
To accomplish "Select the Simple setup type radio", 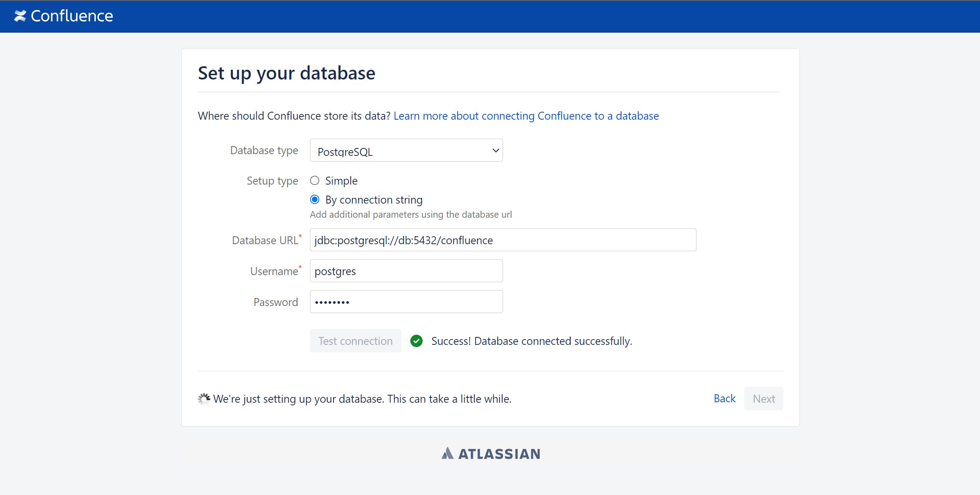I will 314,181.
